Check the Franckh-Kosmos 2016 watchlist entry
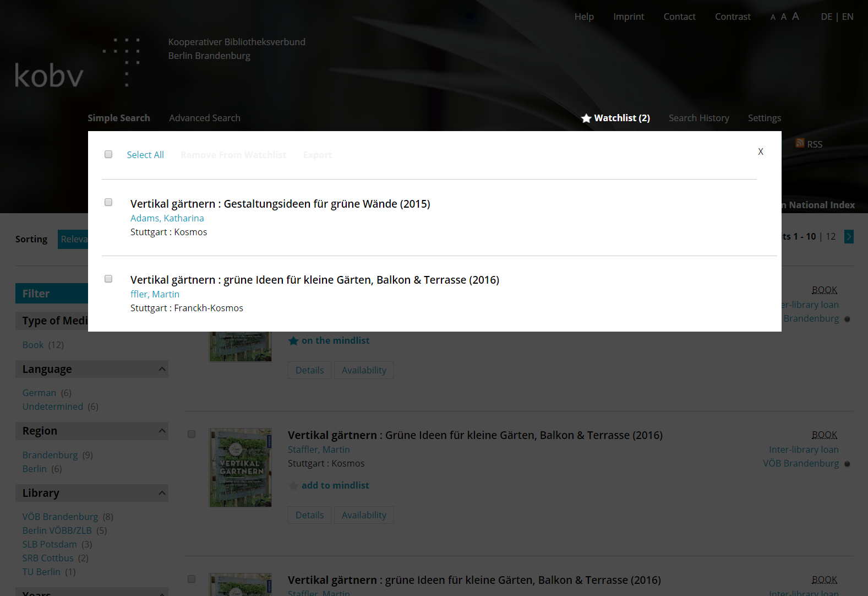Image resolution: width=868 pixels, height=596 pixels. [x=108, y=279]
